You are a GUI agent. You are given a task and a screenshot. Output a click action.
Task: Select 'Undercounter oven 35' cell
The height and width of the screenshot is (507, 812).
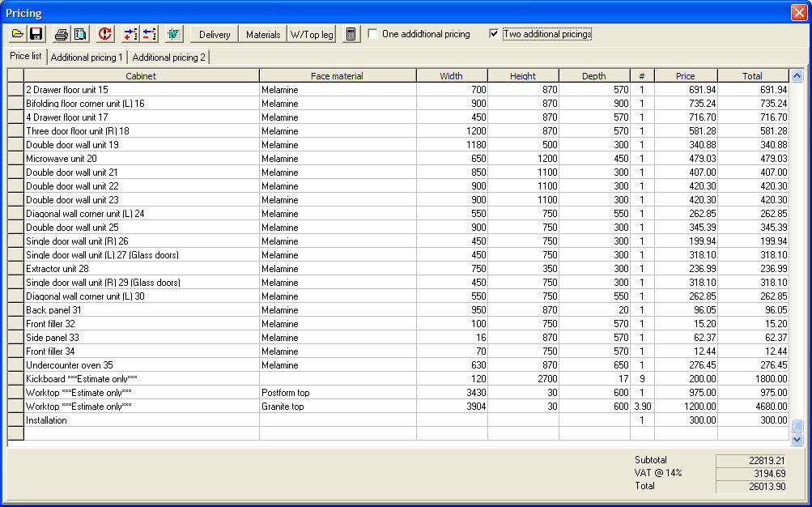141,364
